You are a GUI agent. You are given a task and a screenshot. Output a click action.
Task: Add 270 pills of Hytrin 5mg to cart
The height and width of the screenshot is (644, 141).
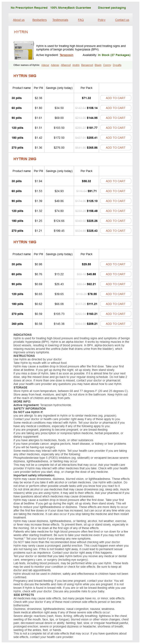116,147
